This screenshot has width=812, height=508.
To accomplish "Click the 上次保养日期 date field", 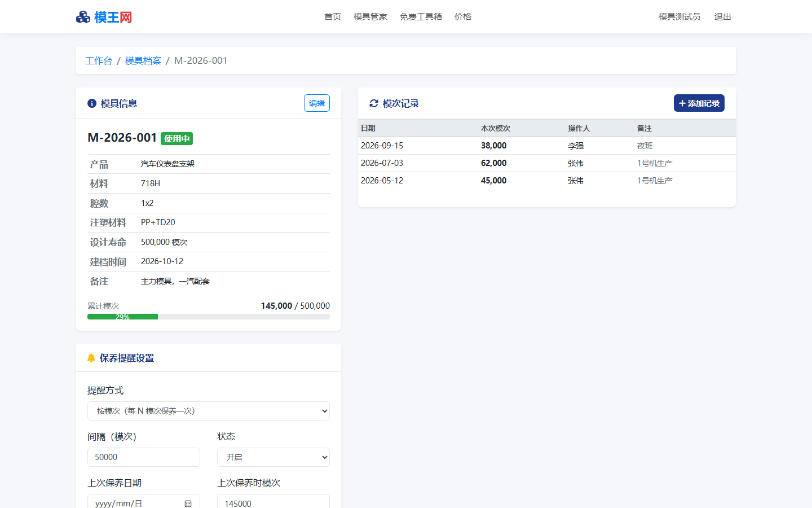I will [144, 501].
